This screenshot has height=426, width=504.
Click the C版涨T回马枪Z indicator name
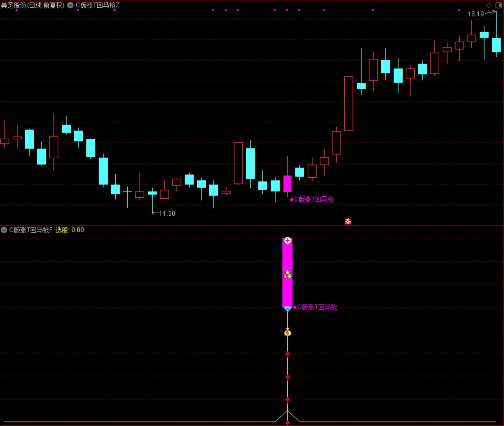coord(98,5)
